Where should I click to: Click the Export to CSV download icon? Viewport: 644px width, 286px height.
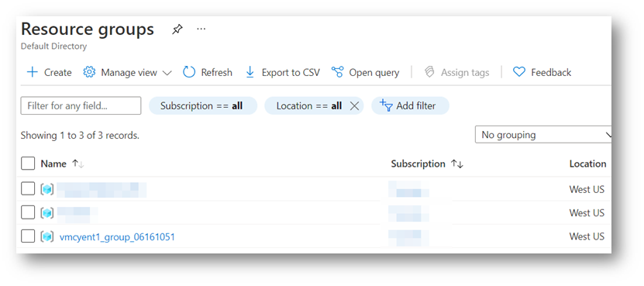pyautogui.click(x=250, y=72)
